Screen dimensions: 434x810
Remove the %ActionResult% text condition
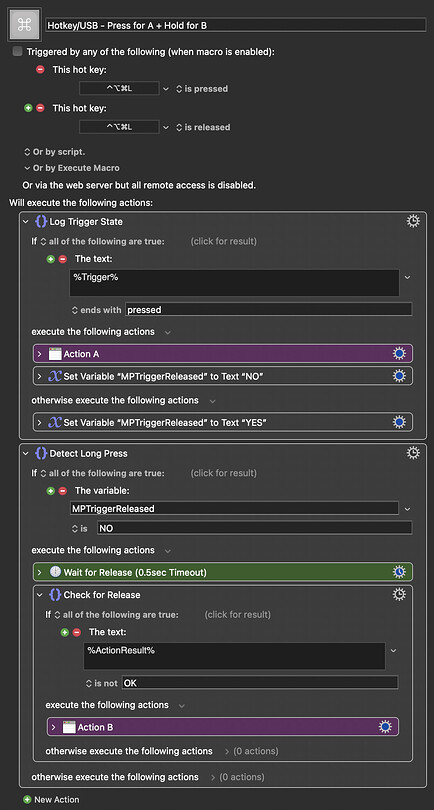[77, 632]
